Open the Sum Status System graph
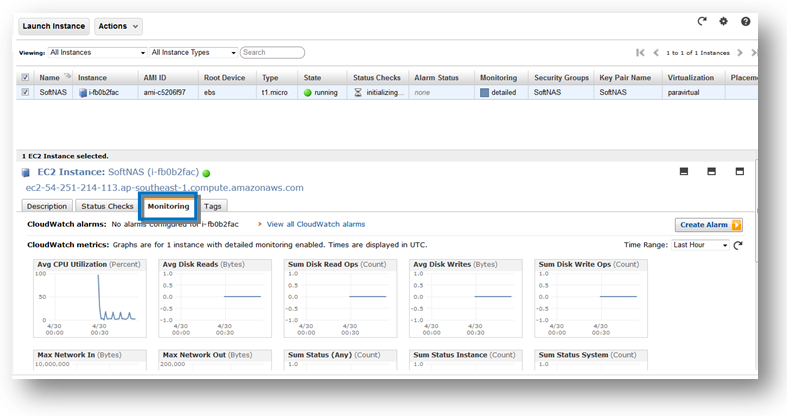 (x=591, y=360)
